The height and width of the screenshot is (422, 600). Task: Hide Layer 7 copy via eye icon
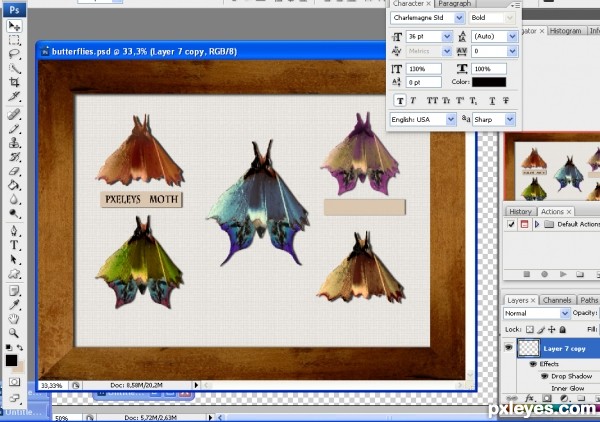coord(509,347)
